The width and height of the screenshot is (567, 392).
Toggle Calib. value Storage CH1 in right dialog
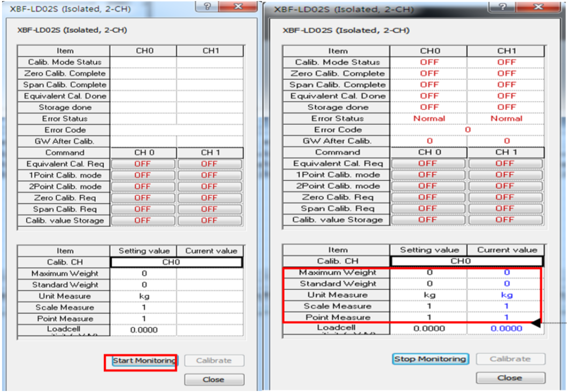tap(505, 220)
